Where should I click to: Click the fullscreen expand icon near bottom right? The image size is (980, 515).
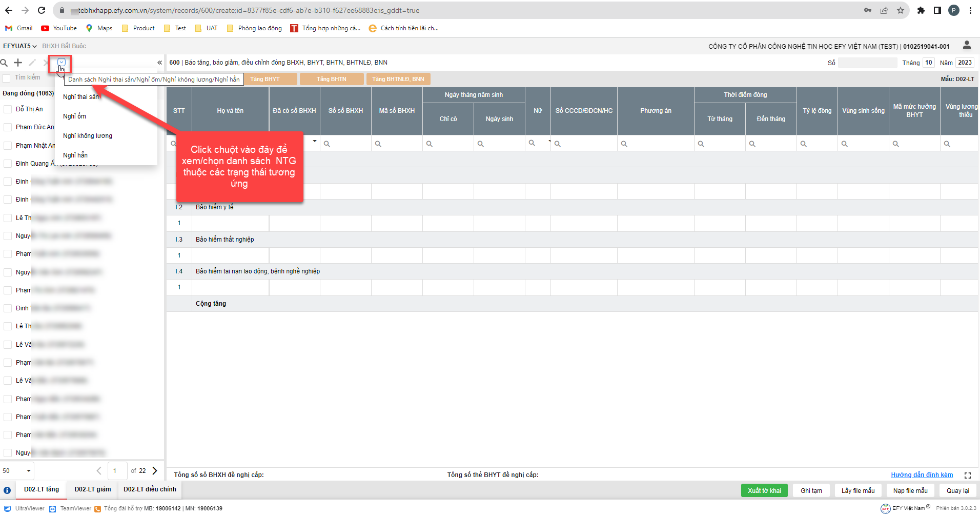pyautogui.click(x=968, y=476)
